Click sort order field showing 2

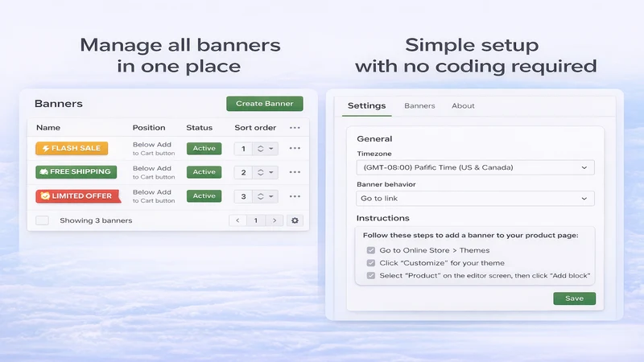click(x=243, y=172)
